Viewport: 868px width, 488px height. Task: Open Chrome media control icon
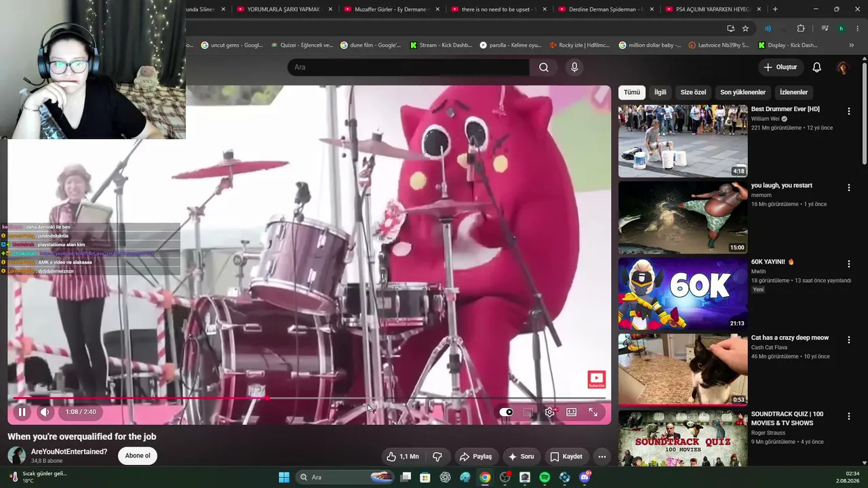click(825, 28)
